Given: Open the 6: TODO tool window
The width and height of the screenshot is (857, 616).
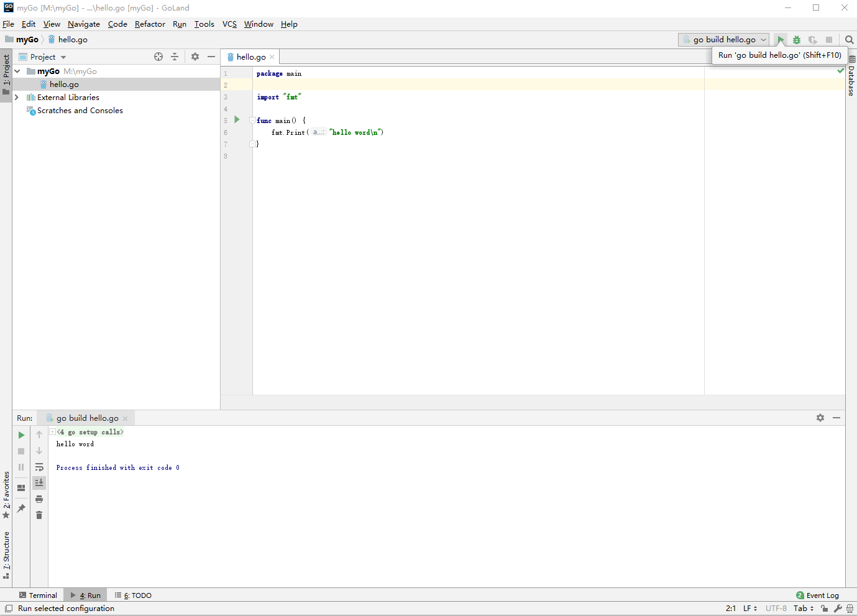Looking at the screenshot, I should tap(133, 595).
